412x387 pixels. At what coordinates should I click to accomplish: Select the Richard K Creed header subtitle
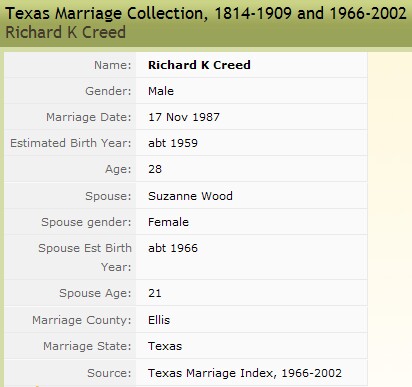[x=66, y=33]
